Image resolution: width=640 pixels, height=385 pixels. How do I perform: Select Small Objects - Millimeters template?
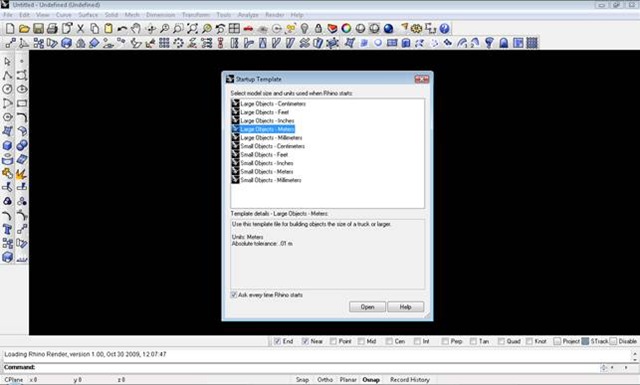coord(271,180)
